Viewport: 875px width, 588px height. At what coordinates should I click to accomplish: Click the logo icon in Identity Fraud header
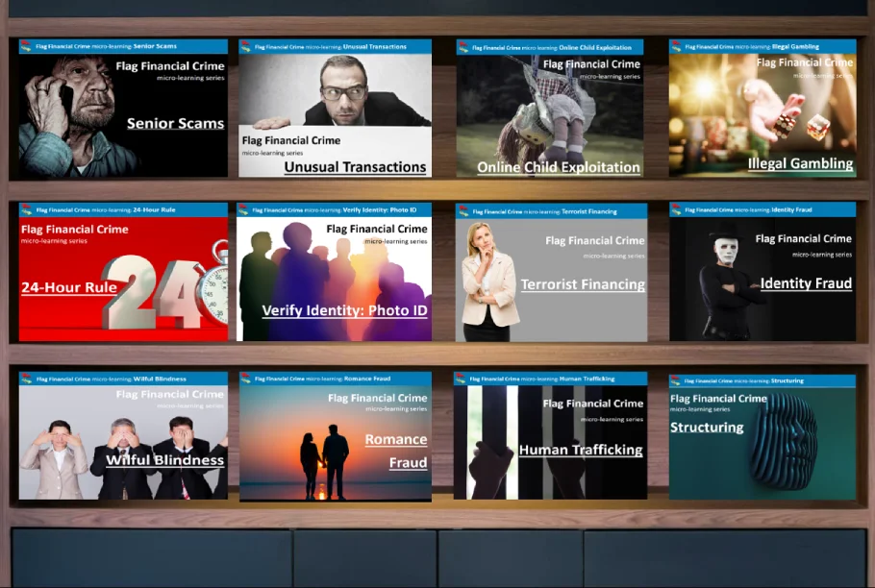click(x=676, y=209)
